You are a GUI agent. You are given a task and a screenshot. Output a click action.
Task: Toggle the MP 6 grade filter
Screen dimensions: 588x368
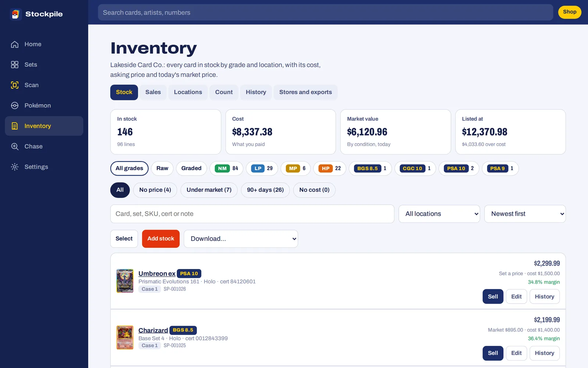point(295,168)
